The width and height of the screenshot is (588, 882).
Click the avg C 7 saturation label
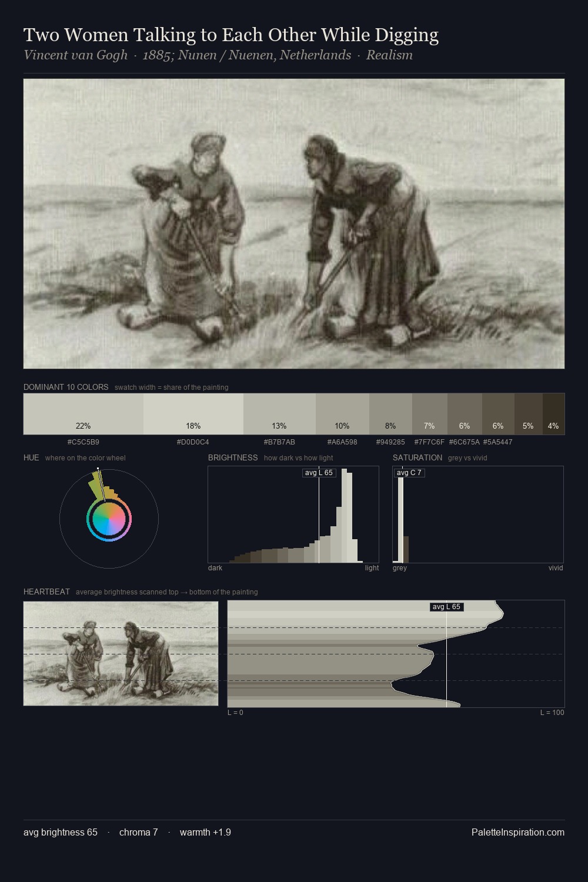pos(409,473)
